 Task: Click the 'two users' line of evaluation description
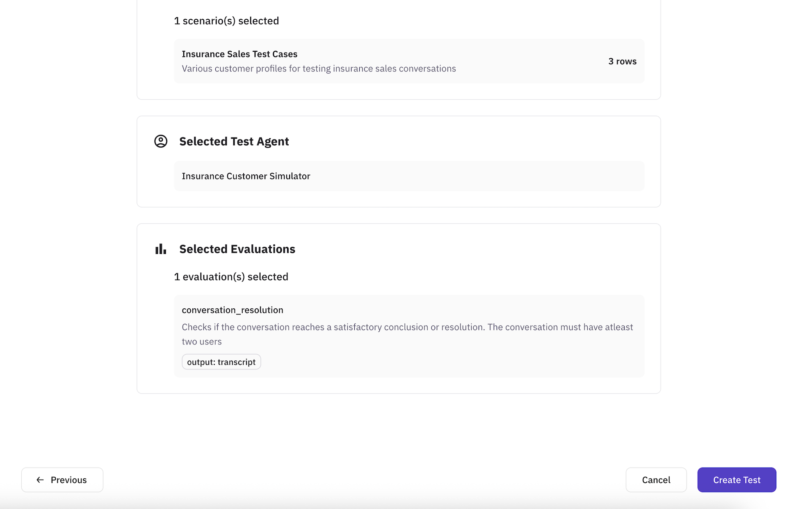pyautogui.click(x=202, y=342)
